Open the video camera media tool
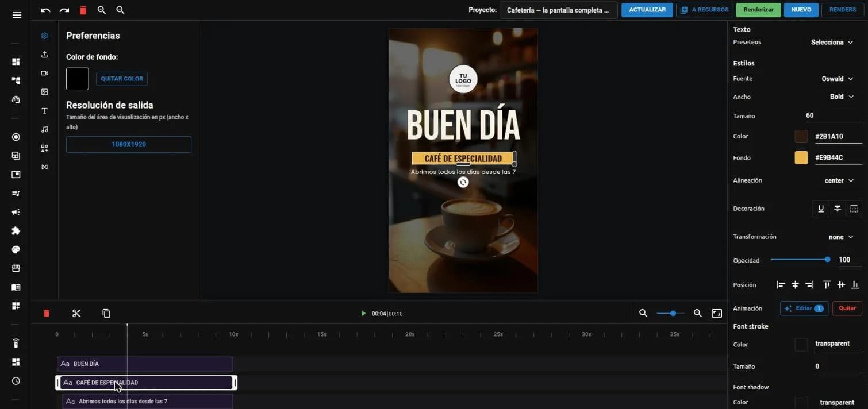Image resolution: width=868 pixels, height=409 pixels. tap(45, 73)
